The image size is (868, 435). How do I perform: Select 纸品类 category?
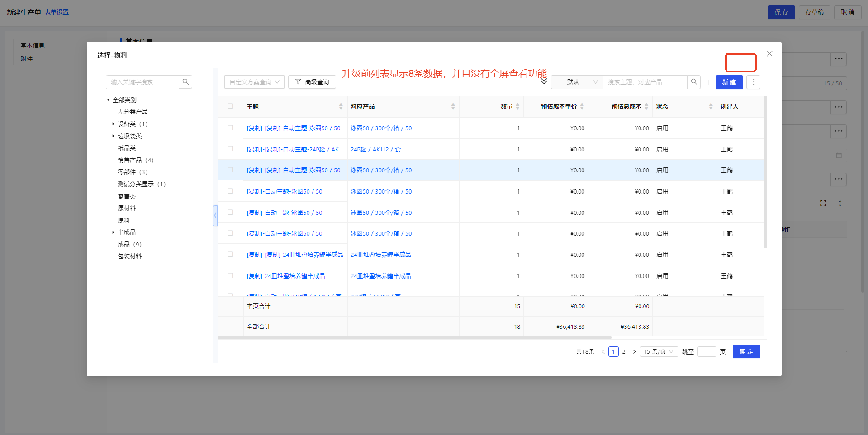(x=127, y=148)
